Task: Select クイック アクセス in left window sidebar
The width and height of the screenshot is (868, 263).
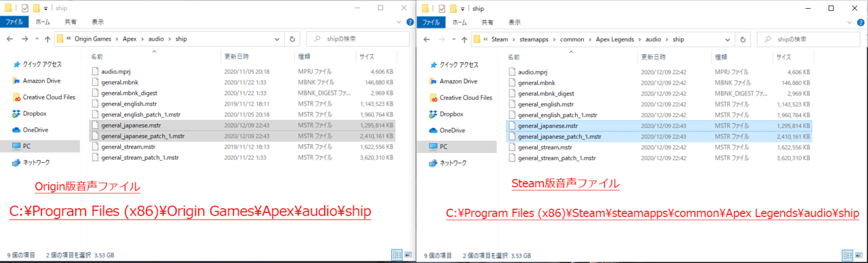Action: pos(41,64)
